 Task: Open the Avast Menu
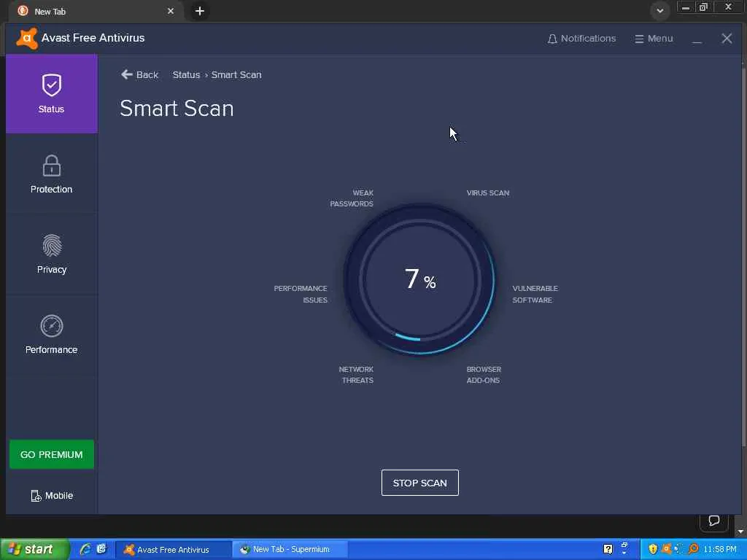pyautogui.click(x=654, y=39)
